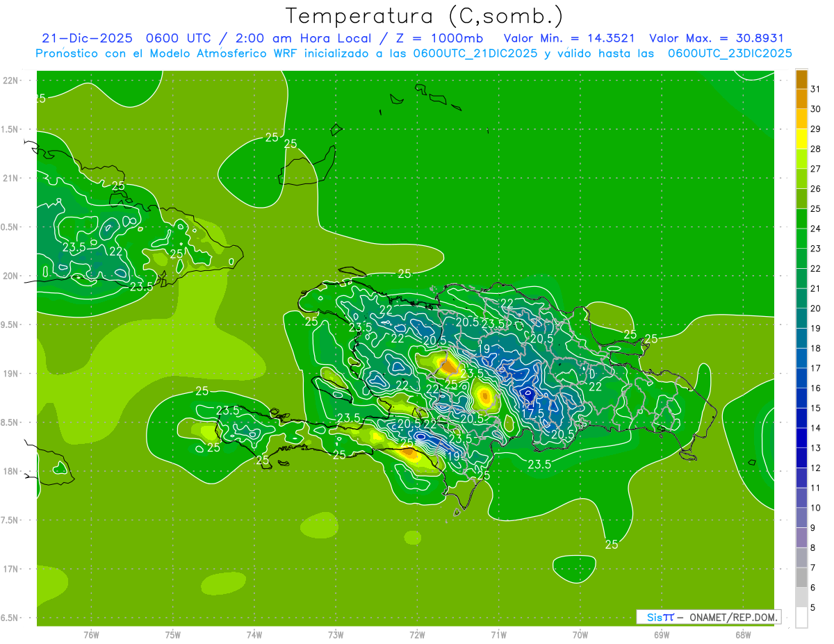The image size is (834, 644).
Task: Click the '22N' latitude label
Action: (10, 81)
